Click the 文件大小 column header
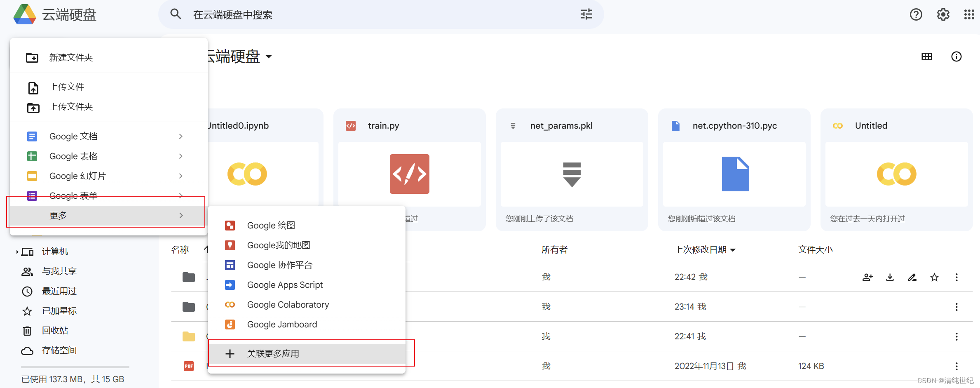Screen dimensions: 980x388 815,250
